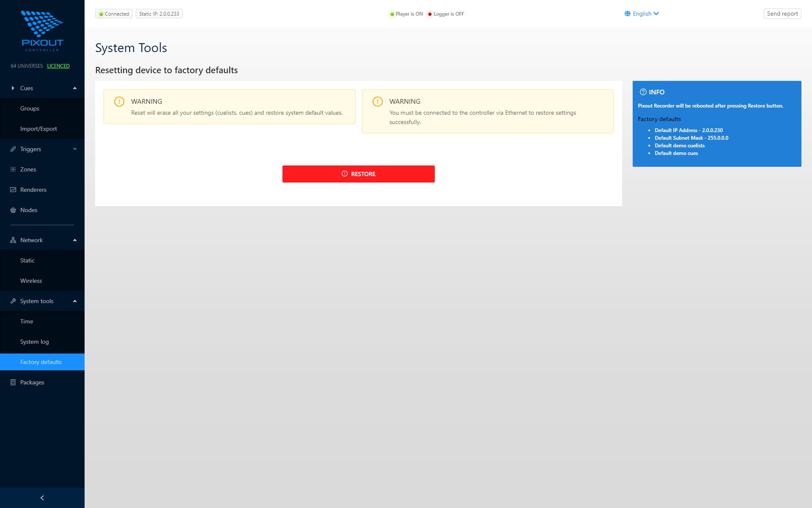Select the Network diagram icon
This screenshot has width=812, height=508.
tap(12, 240)
